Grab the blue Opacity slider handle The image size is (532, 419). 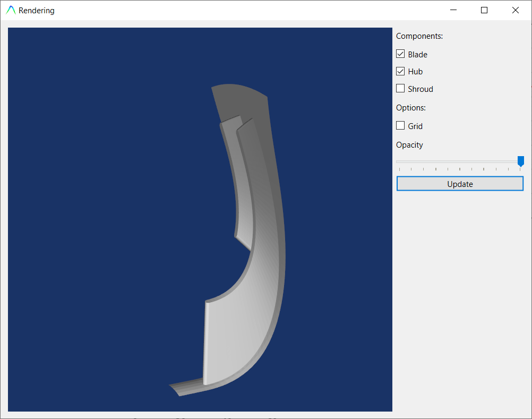click(x=521, y=161)
